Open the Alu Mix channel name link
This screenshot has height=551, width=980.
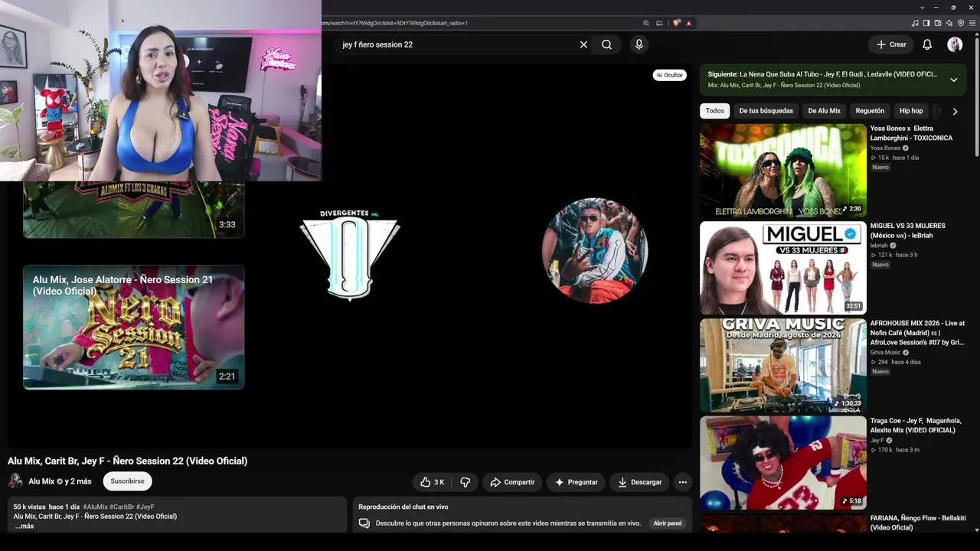point(41,481)
